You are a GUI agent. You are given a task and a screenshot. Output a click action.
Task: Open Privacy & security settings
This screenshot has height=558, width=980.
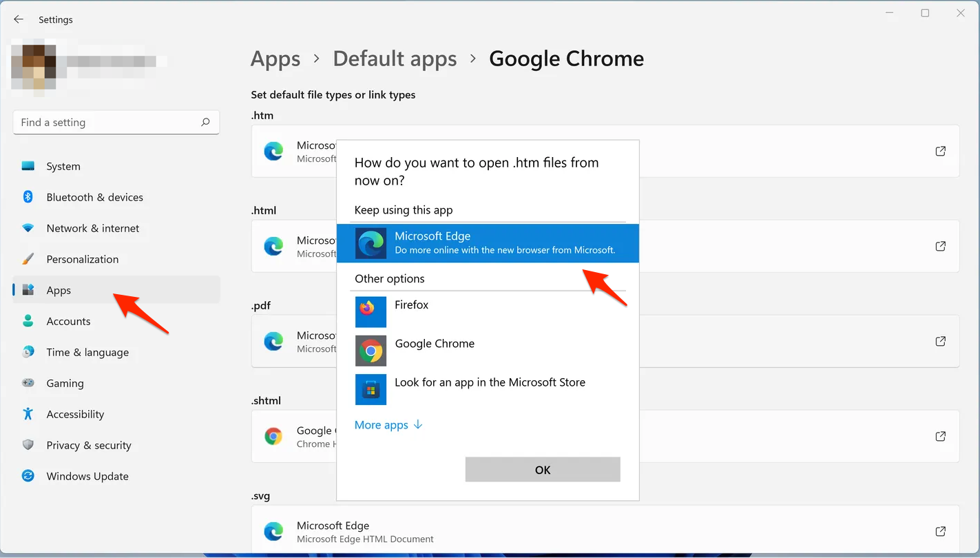pyautogui.click(x=116, y=445)
